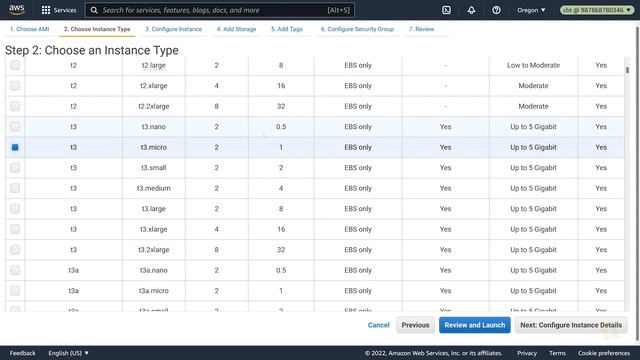This screenshot has height=360, width=640.
Task: Deselect the t3.micro instance checkbox
Action: click(15, 147)
